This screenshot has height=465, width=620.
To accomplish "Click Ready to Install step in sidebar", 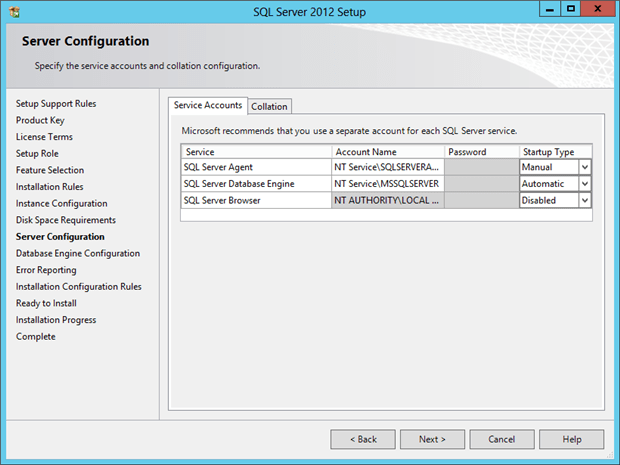I will pyautogui.click(x=46, y=303).
